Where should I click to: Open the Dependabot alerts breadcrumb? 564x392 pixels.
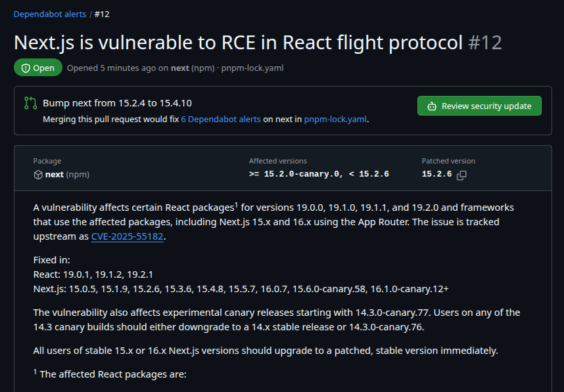pos(50,14)
